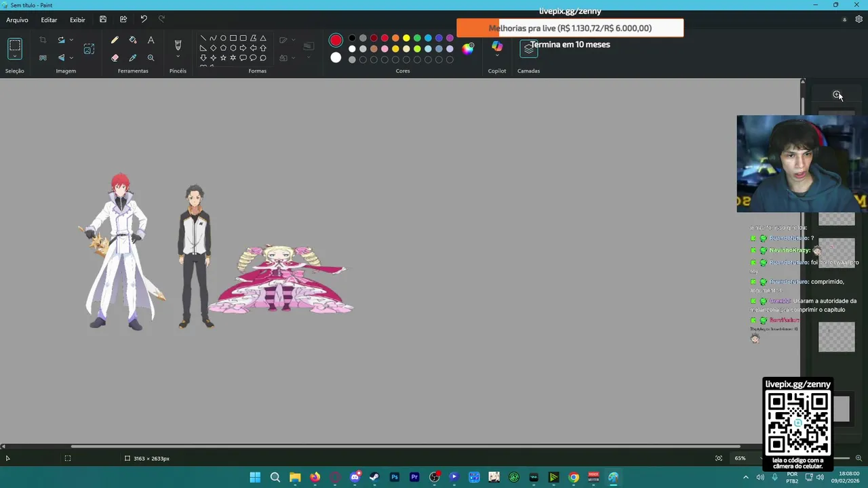Pick the yellow color swatch
This screenshot has height=488, width=868.
[x=406, y=38]
